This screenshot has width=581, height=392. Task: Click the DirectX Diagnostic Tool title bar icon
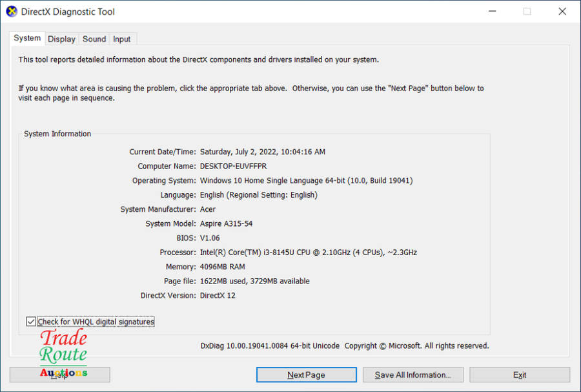pyautogui.click(x=12, y=12)
